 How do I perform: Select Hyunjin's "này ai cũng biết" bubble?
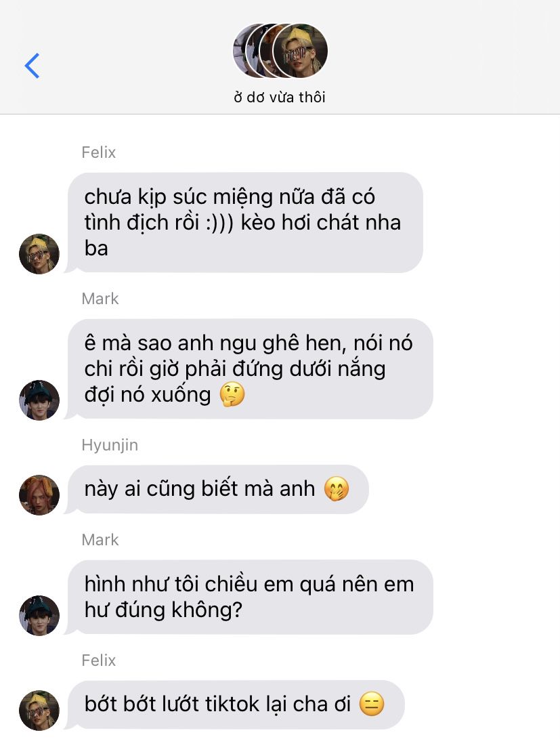(x=217, y=489)
